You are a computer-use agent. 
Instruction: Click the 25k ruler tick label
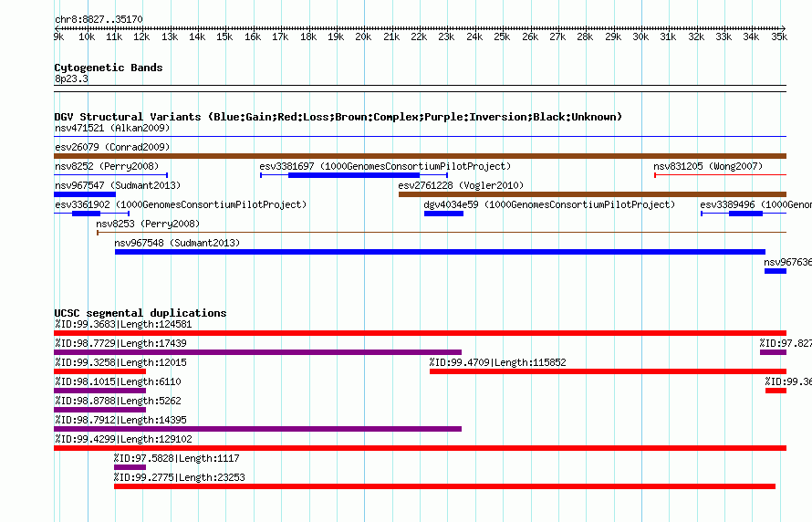tap(502, 37)
